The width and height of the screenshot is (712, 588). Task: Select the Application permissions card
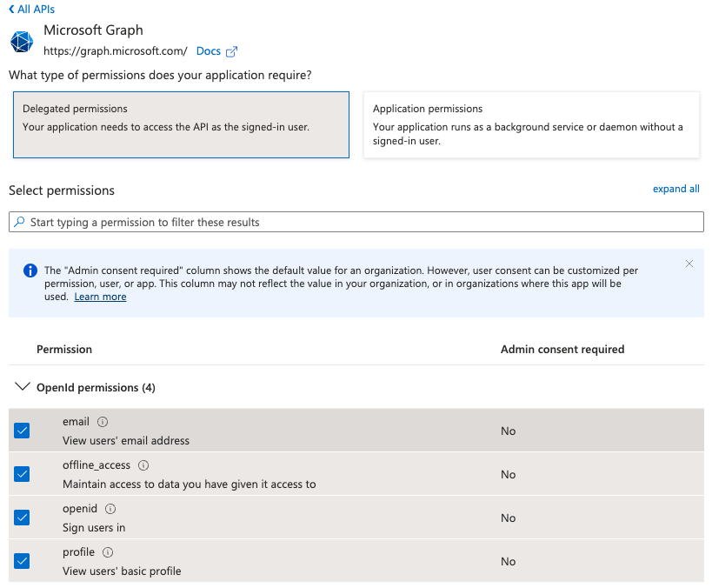click(531, 125)
